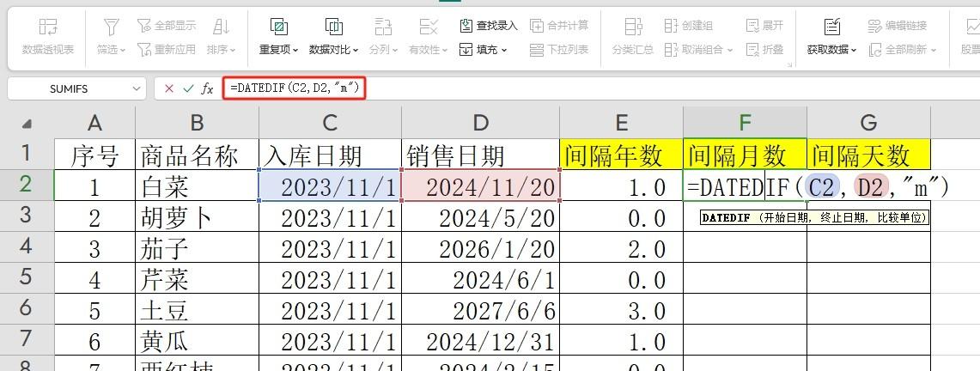Click the 销售日期 header cell
980x371 pixels.
tap(480, 155)
